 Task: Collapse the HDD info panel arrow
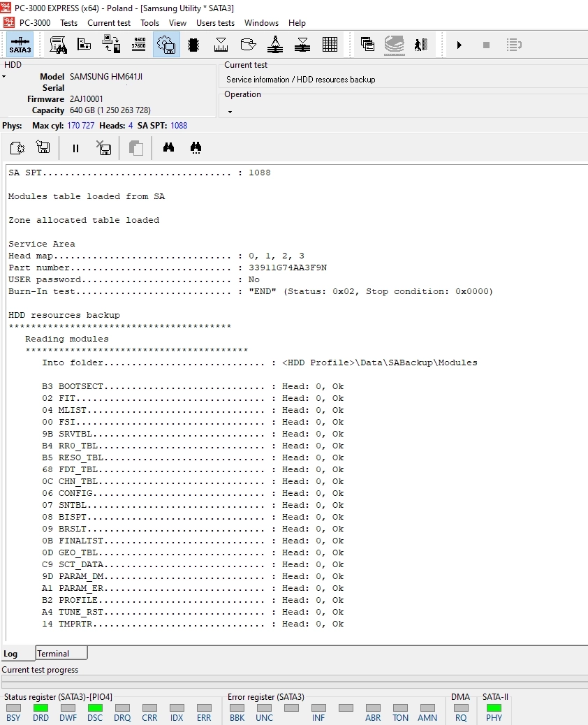click(x=4, y=76)
